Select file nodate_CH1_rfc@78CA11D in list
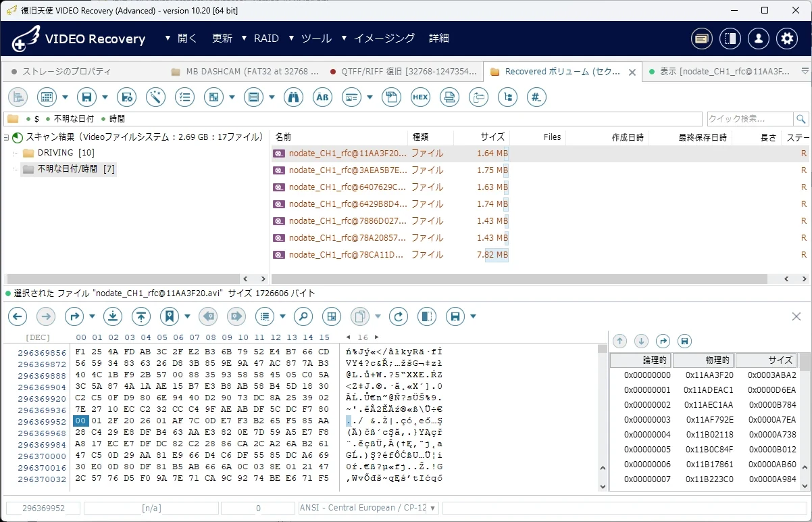This screenshot has width=812, height=522. pyautogui.click(x=348, y=255)
